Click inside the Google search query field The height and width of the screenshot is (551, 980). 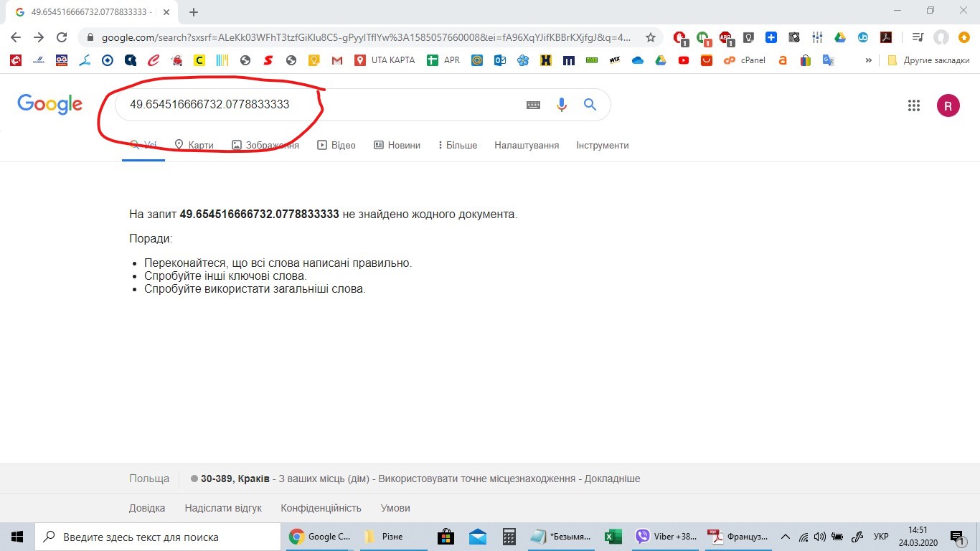point(323,105)
